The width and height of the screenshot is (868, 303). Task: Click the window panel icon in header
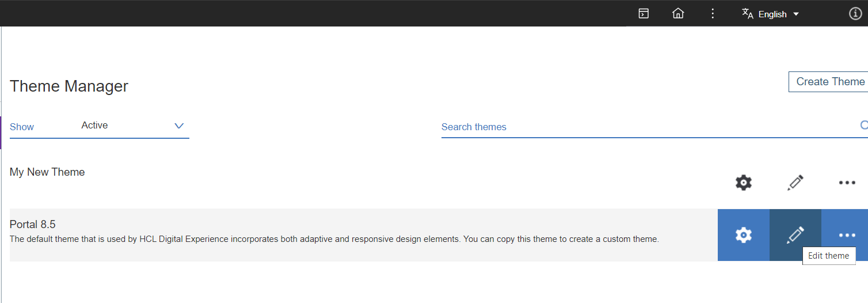(x=644, y=14)
